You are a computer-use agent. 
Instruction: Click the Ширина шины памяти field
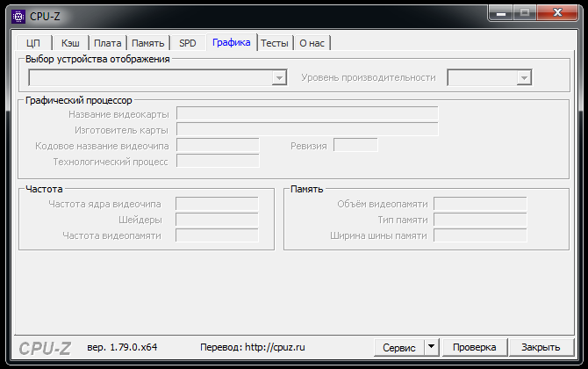[x=480, y=235]
